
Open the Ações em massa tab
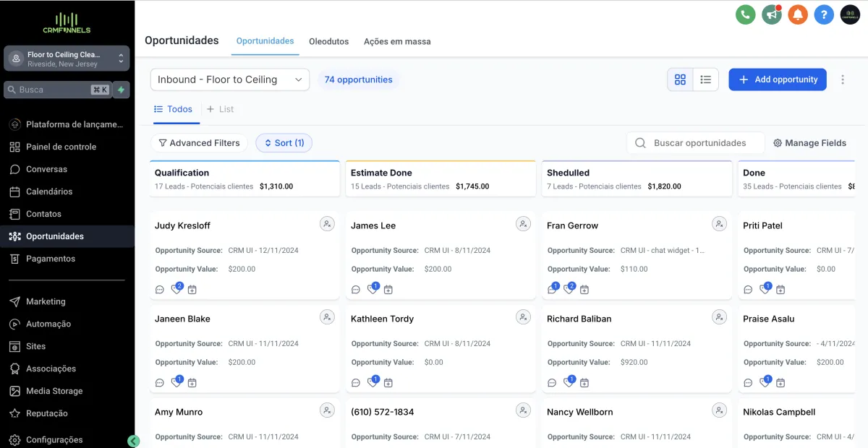point(397,42)
